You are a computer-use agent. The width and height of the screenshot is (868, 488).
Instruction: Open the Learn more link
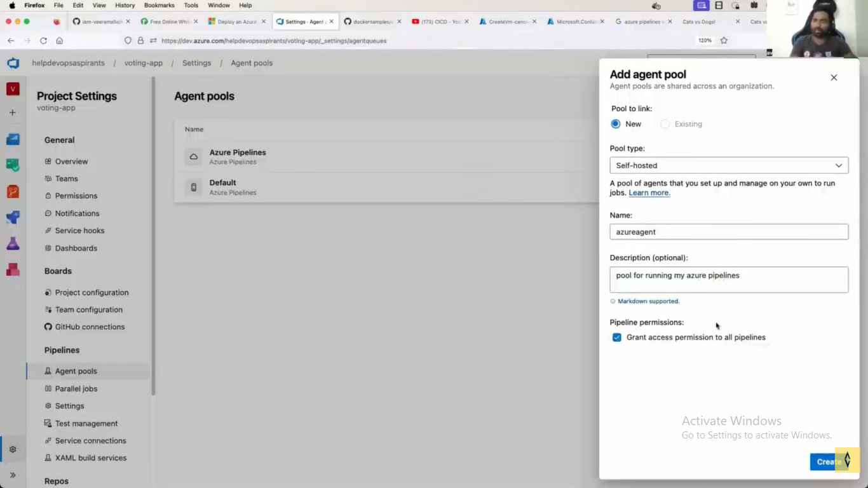[649, 193]
